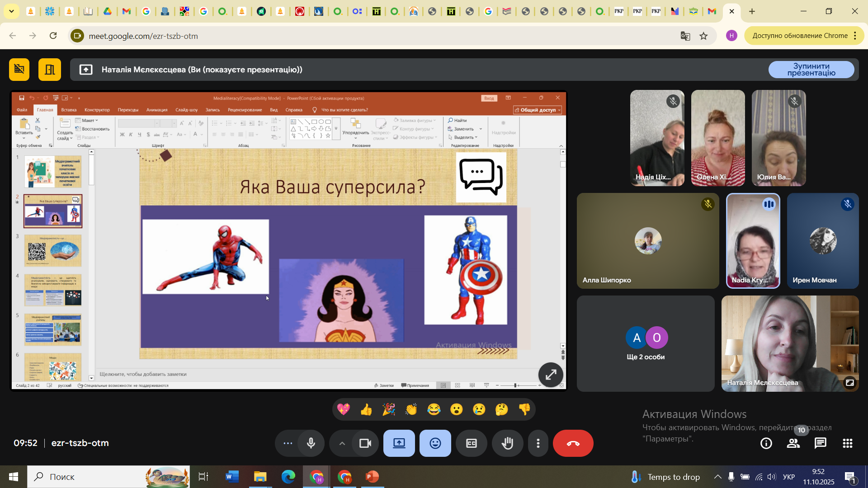Mute the microphone
This screenshot has width=868, height=488.
(311, 443)
